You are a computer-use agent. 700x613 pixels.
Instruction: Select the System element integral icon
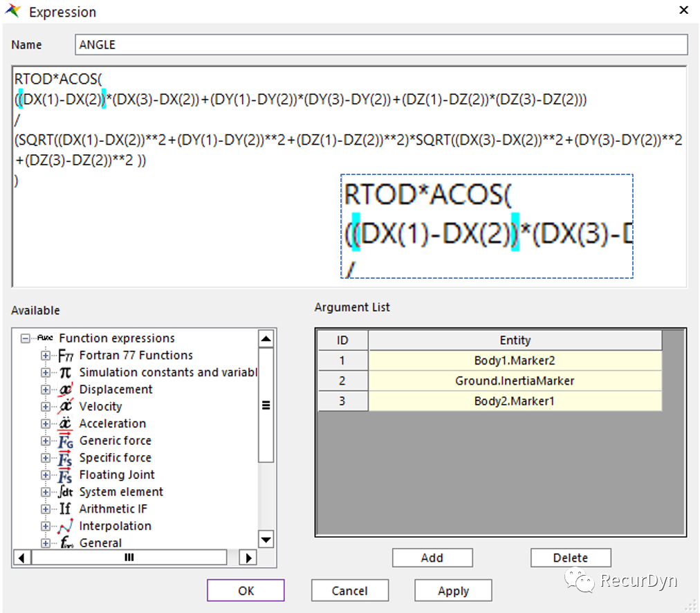66,492
